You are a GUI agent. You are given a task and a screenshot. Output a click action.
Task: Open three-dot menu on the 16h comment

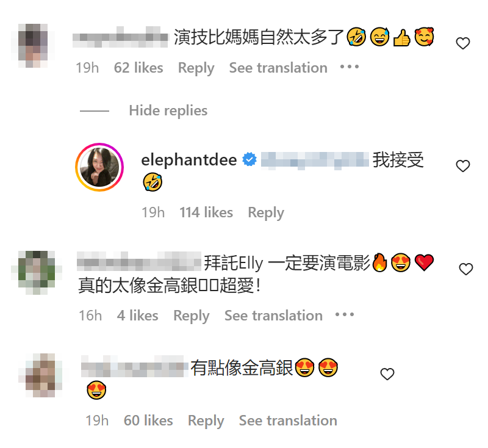click(x=345, y=314)
